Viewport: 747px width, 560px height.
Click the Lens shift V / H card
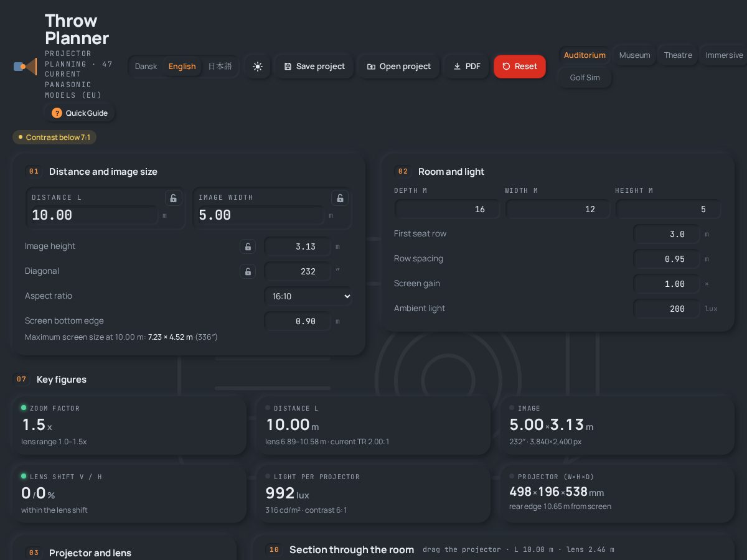pyautogui.click(x=129, y=494)
